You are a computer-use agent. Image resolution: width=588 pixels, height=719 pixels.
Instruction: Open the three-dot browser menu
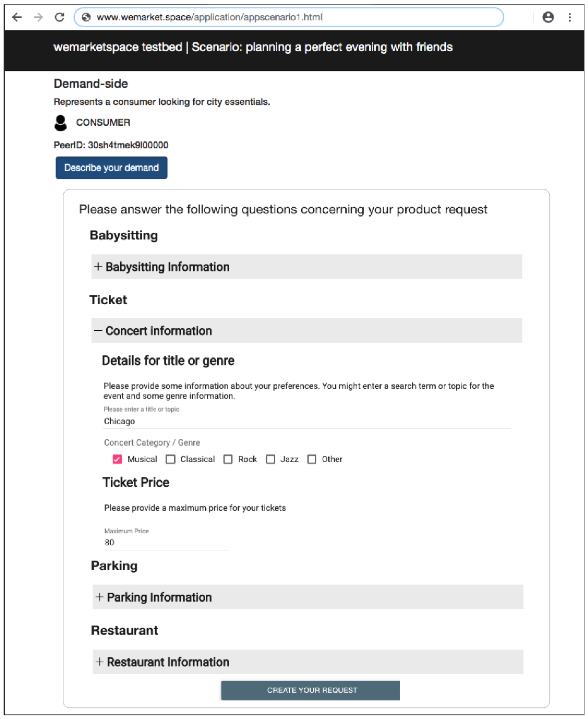pyautogui.click(x=569, y=17)
